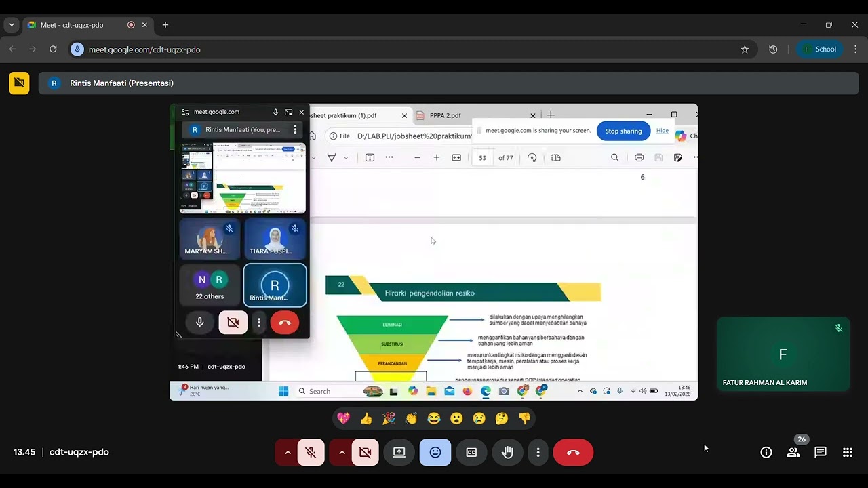Turn on camera in picture-in-picture window

pyautogui.click(x=233, y=323)
